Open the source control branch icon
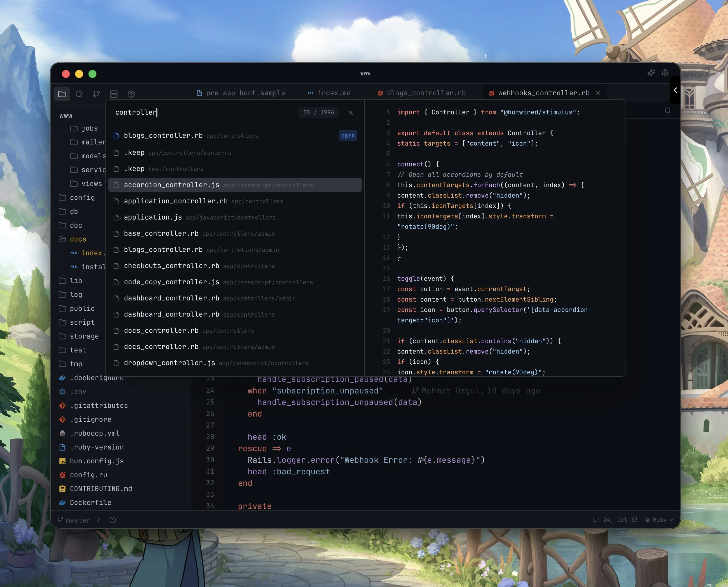Image resolution: width=728 pixels, height=587 pixels. (x=96, y=94)
